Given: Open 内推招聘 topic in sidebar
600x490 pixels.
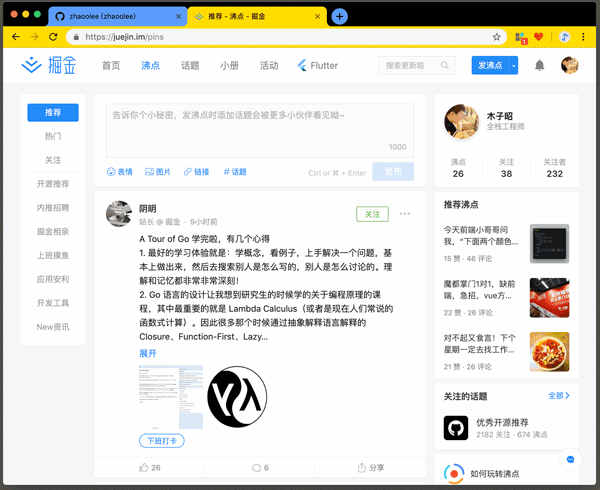Looking at the screenshot, I should coord(53,208).
